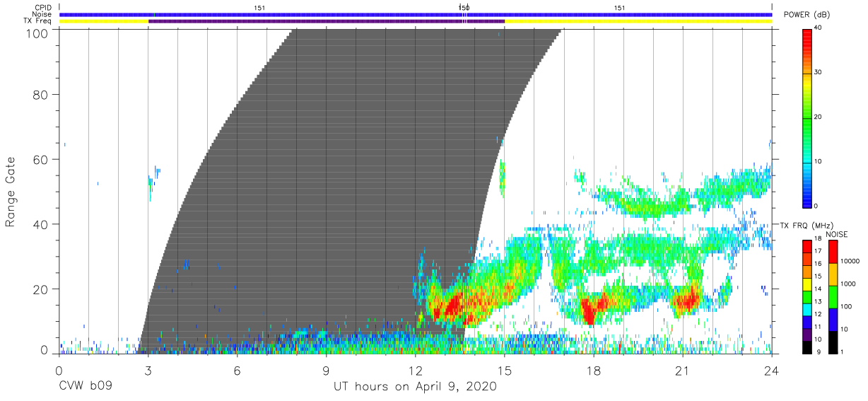Click the 21 hour tick label on time axis

pyautogui.click(x=683, y=371)
